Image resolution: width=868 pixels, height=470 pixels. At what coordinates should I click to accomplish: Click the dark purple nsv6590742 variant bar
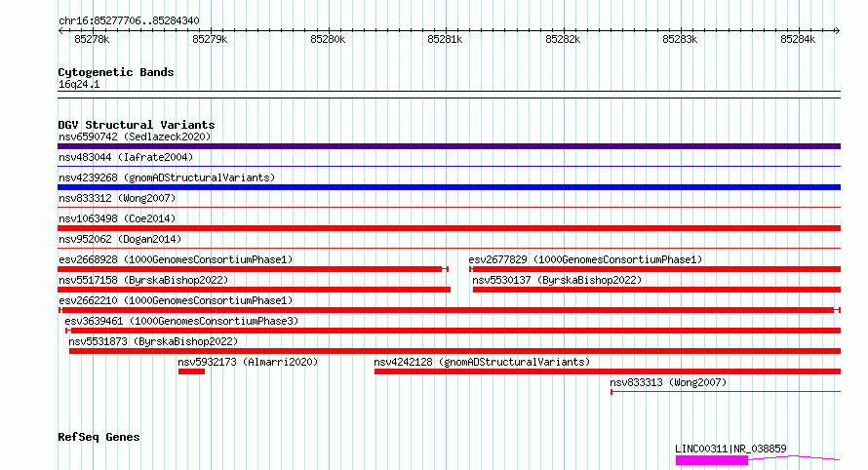449,146
